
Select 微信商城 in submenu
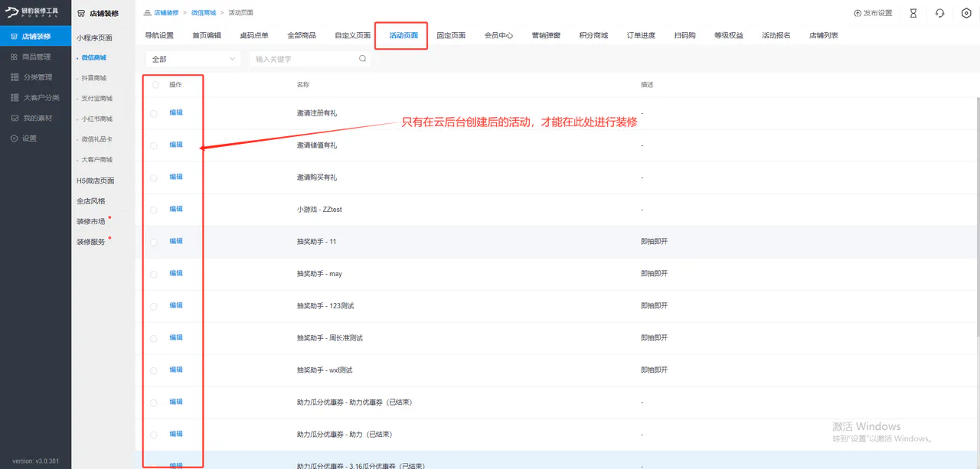coord(94,57)
